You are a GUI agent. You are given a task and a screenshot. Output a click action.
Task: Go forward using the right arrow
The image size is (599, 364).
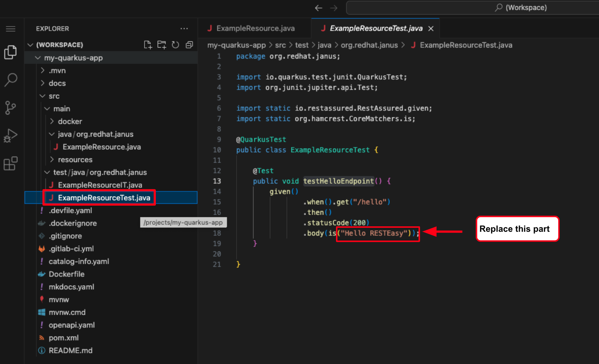(x=334, y=8)
